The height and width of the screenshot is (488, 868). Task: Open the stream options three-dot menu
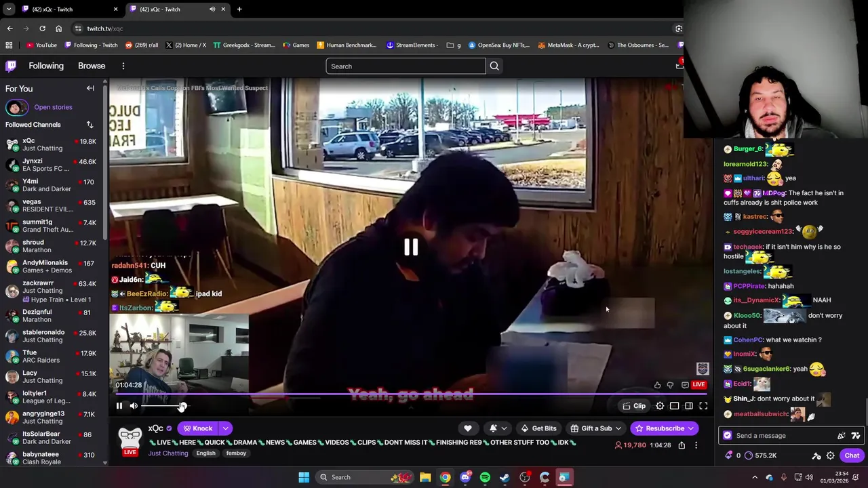pyautogui.click(x=696, y=445)
